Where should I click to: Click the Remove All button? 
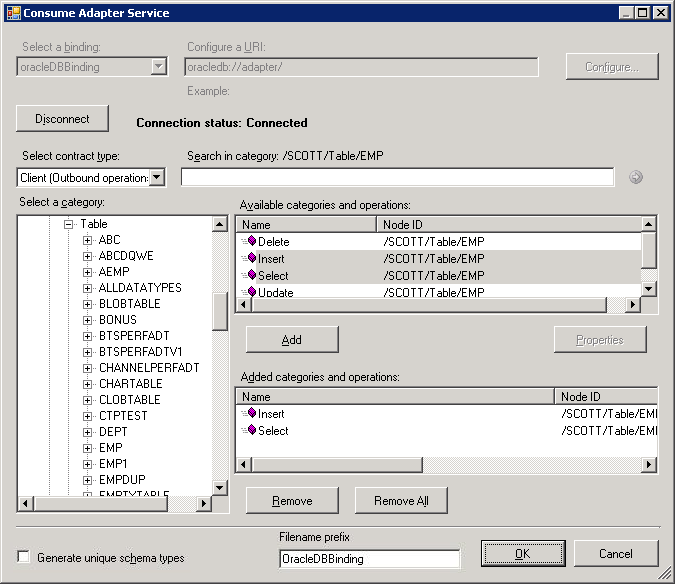click(401, 501)
